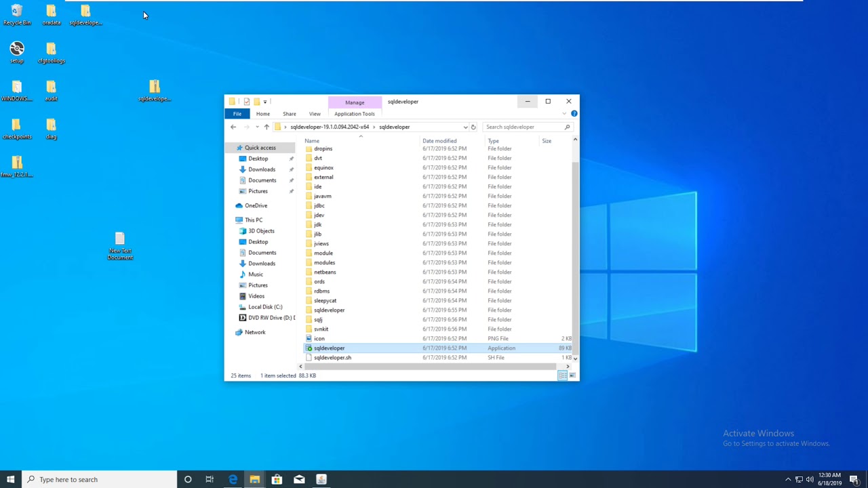Select the sqldeveloper.sh file
This screenshot has width=868, height=488.
point(437,357)
